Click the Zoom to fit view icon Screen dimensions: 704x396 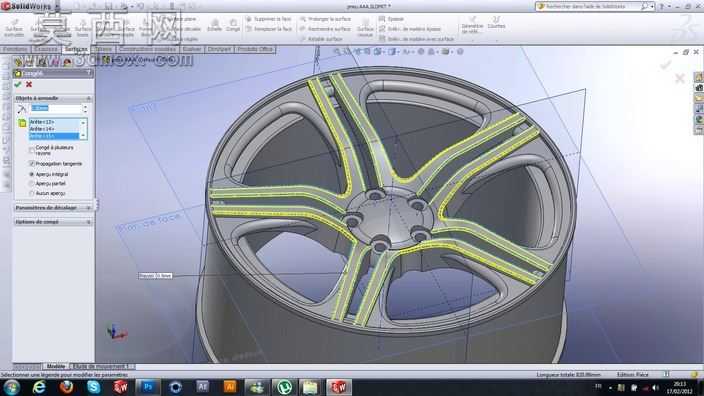tap(337, 52)
